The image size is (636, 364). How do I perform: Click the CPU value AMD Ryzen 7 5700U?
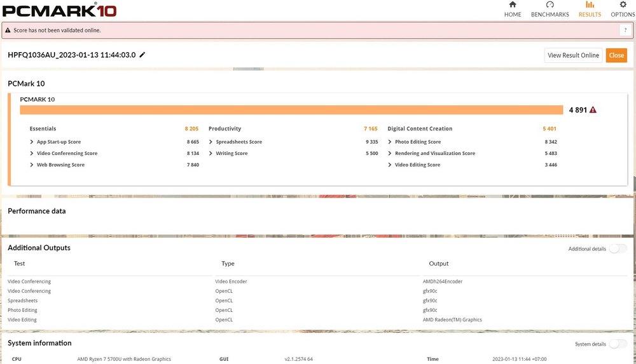(124, 359)
